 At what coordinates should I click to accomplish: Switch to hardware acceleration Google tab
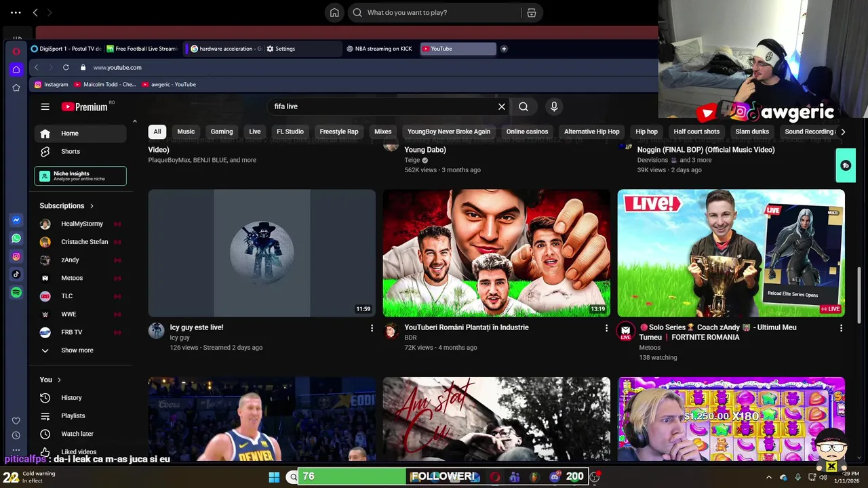click(x=226, y=49)
